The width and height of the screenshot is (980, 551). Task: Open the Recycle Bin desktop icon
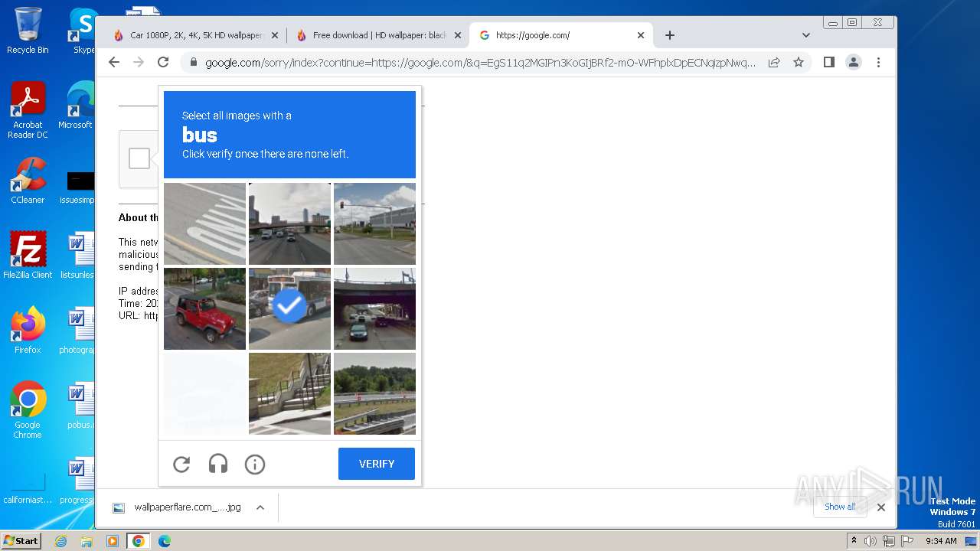[28, 31]
